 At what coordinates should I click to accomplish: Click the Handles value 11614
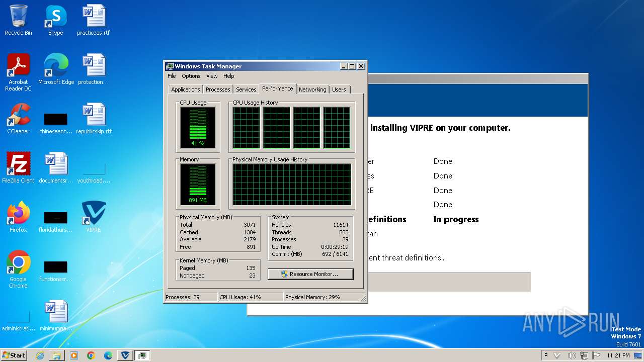point(341,225)
